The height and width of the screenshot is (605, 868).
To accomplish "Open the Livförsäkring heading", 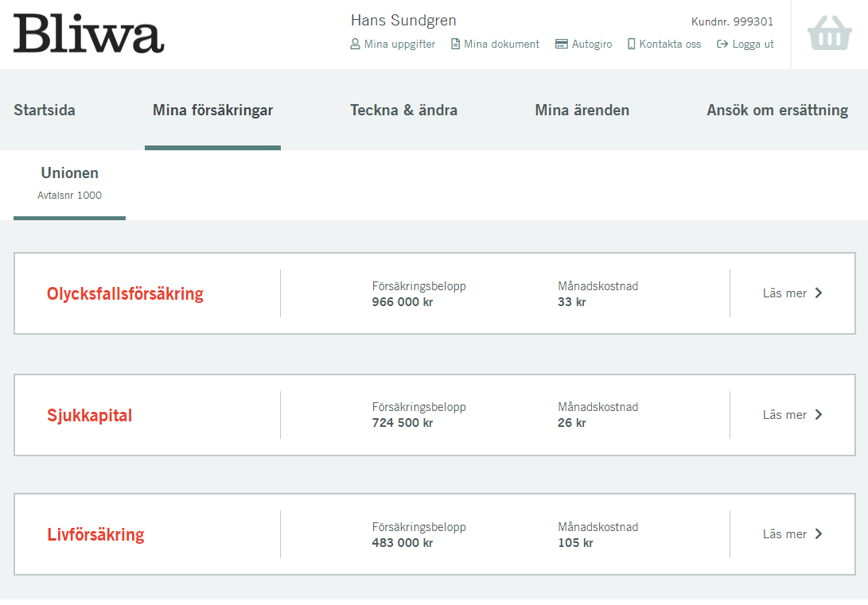I will 95,534.
